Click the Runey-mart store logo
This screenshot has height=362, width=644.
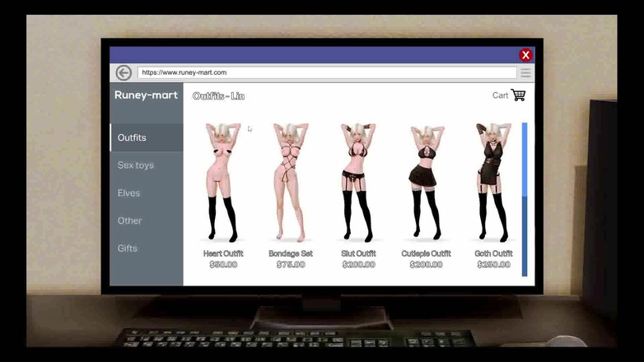[x=146, y=95]
